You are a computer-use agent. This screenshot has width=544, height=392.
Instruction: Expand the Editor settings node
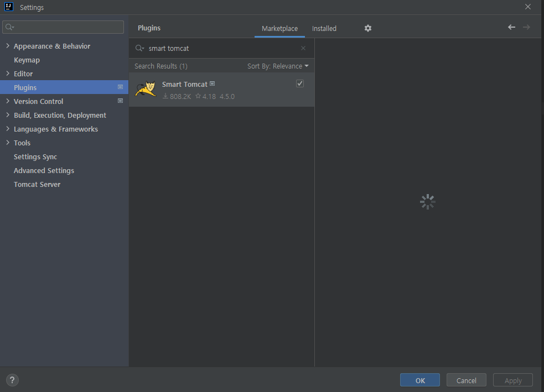(x=8, y=74)
